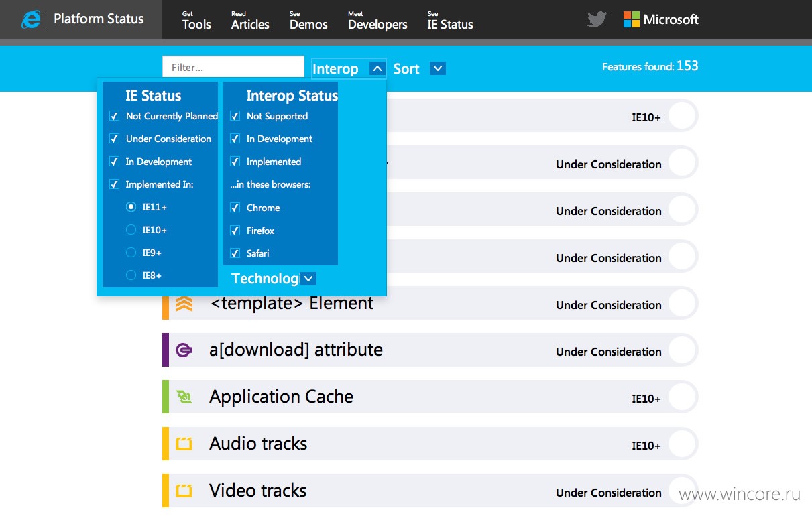
Task: Click IE10+ status on Audio tracks row
Action: 646,446
